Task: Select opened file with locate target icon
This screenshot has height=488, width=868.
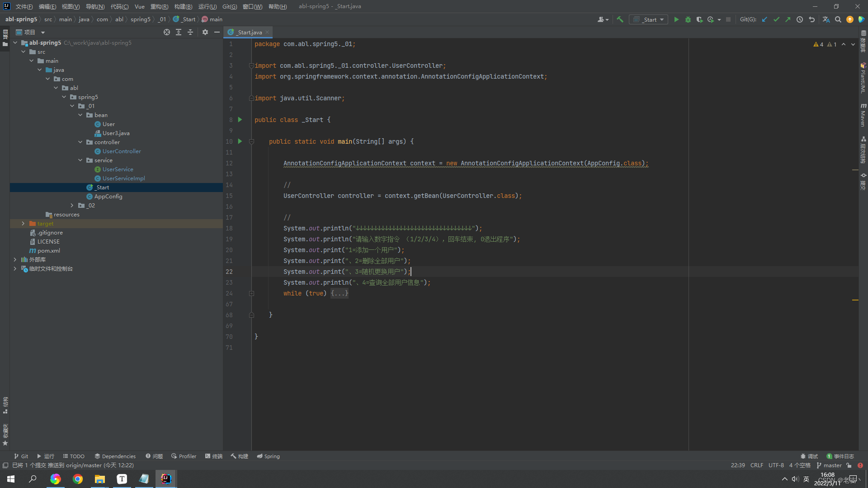Action: [167, 32]
